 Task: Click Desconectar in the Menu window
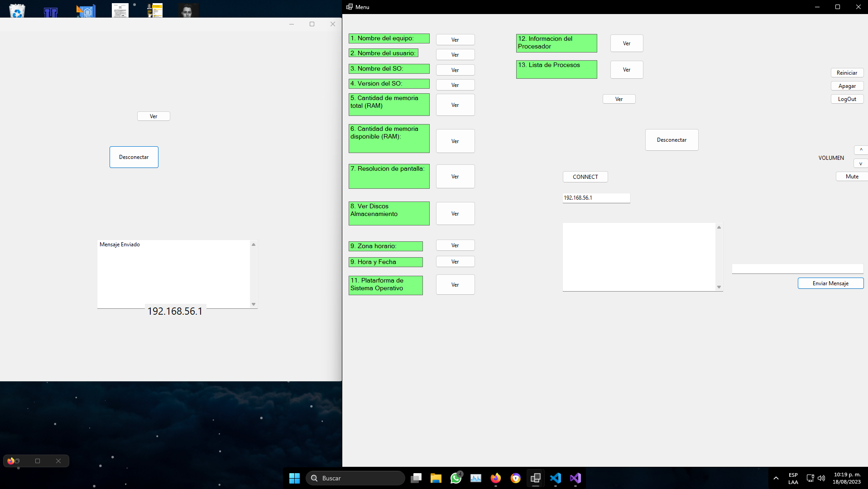tap(672, 140)
